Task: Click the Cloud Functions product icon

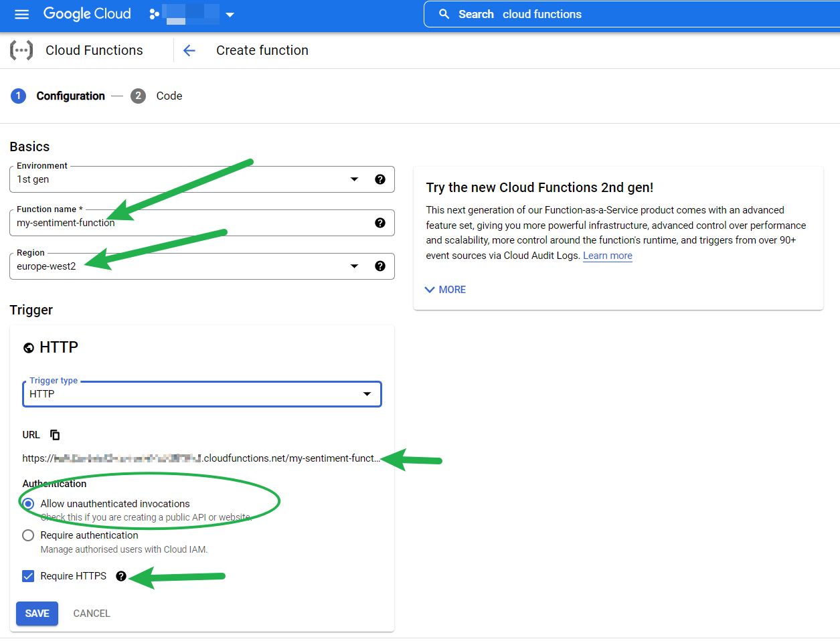Action: (21, 50)
